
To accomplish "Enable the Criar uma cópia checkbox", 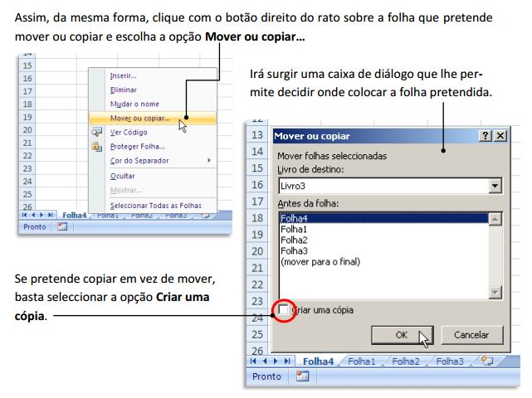I will [x=285, y=310].
